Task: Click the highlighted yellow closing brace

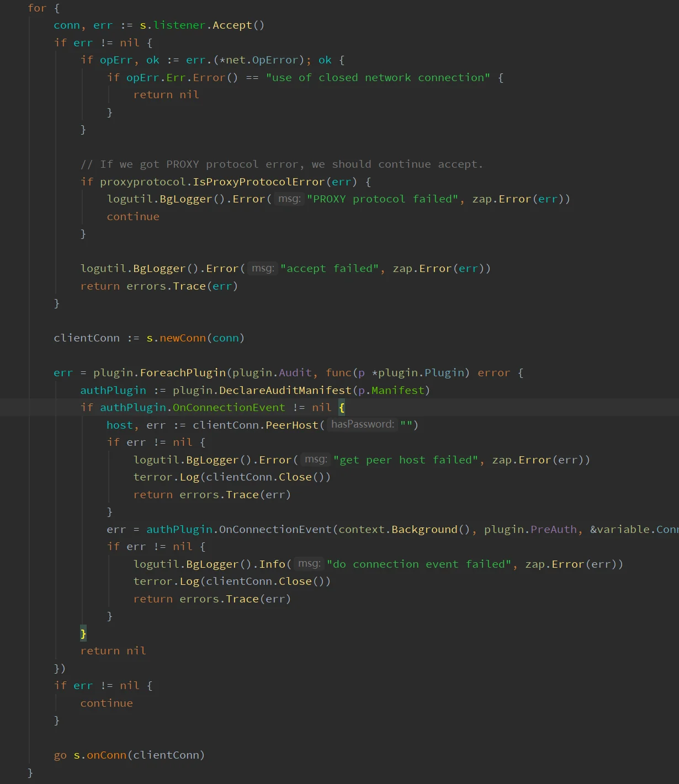Action: pyautogui.click(x=83, y=633)
